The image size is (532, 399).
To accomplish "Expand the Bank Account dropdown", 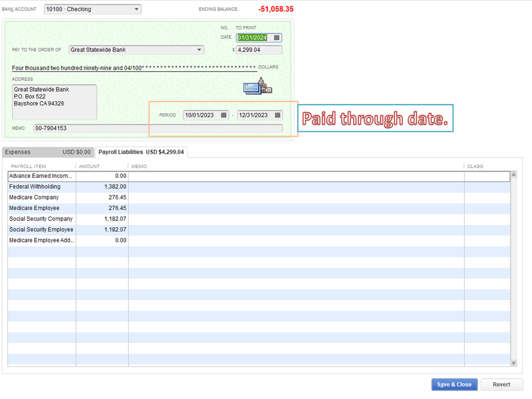I will tap(136, 9).
